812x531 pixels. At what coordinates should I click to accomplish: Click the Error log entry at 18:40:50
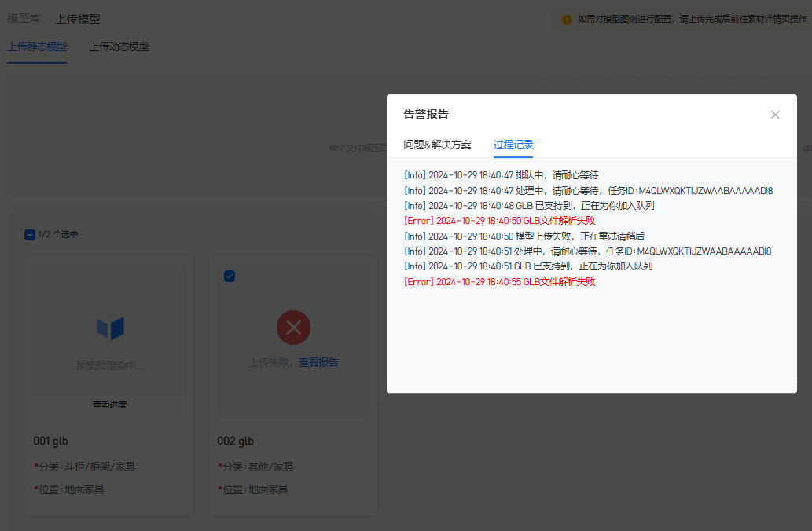point(499,221)
